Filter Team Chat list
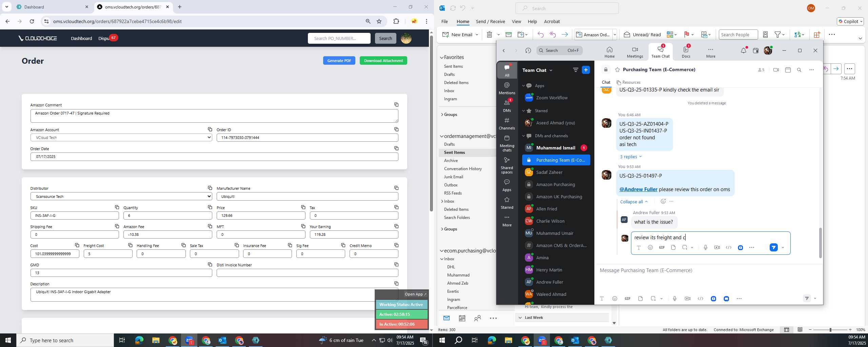This screenshot has width=868, height=347. 575,70
